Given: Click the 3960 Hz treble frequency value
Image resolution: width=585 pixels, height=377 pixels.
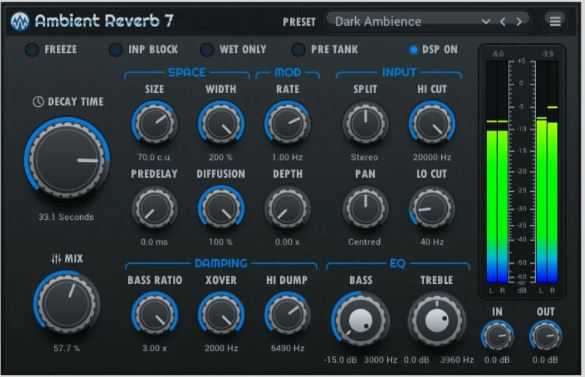Looking at the screenshot, I should 457,360.
